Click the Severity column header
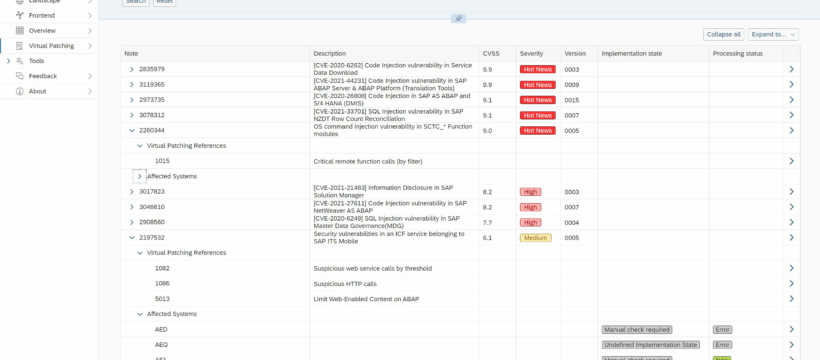 click(x=538, y=53)
